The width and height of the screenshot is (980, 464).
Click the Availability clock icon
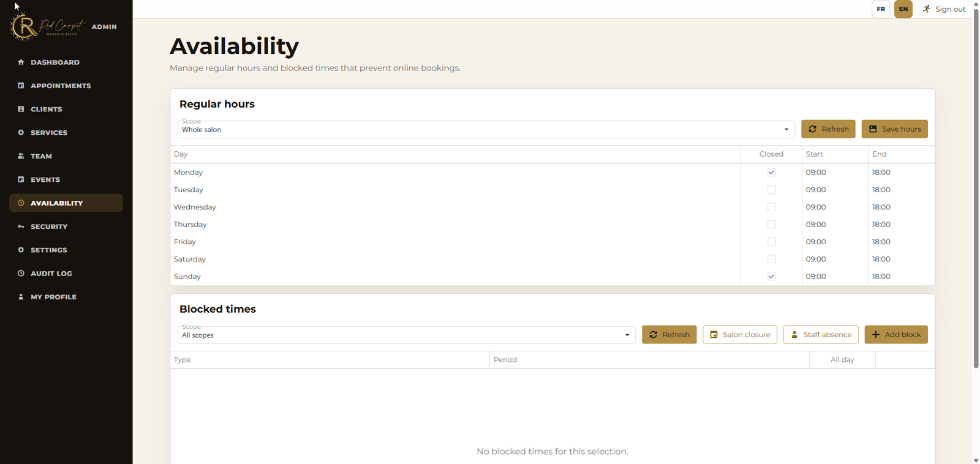[x=21, y=203]
